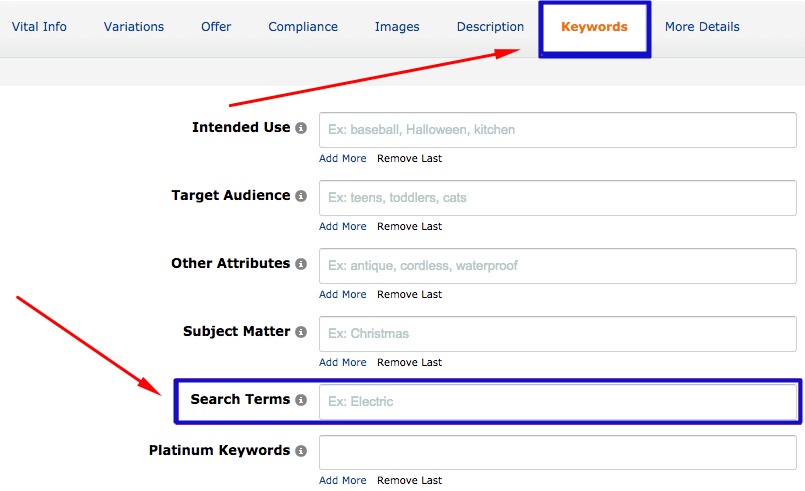Click the Subject Matter info icon
The image size is (805, 491).
301,332
